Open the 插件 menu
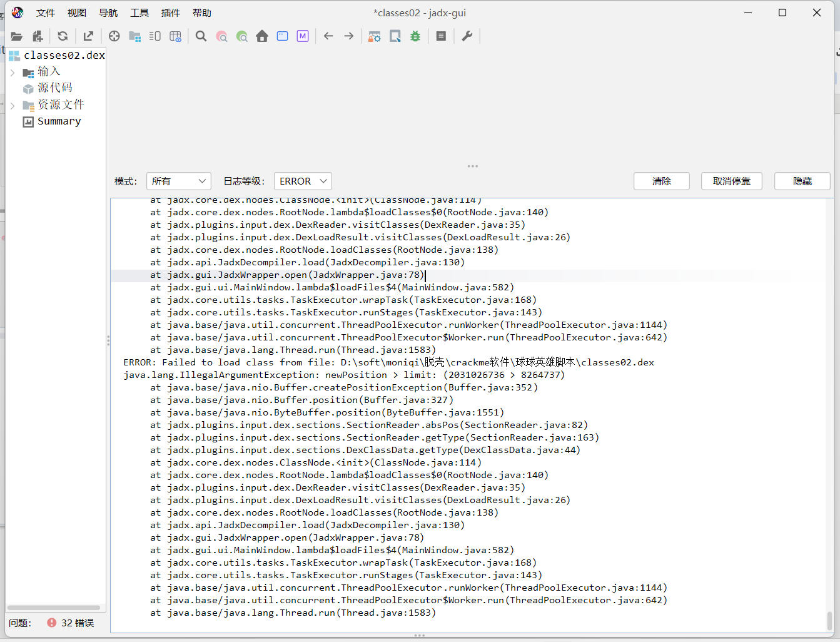This screenshot has height=642, width=840. pos(171,13)
